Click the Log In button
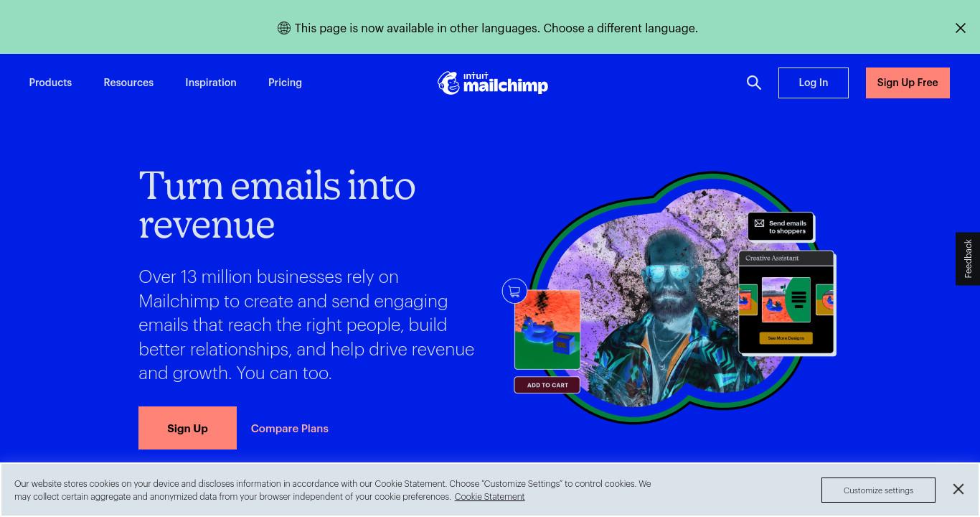Screen dimensions: 980x517 click(814, 83)
